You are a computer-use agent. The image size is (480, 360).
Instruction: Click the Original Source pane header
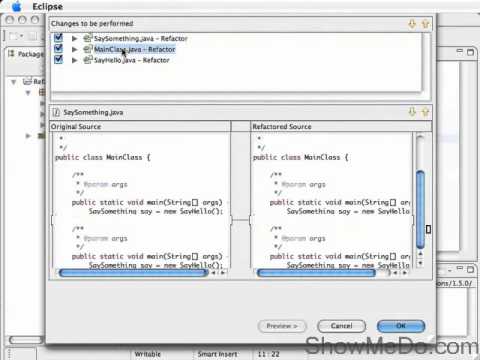(x=140, y=126)
